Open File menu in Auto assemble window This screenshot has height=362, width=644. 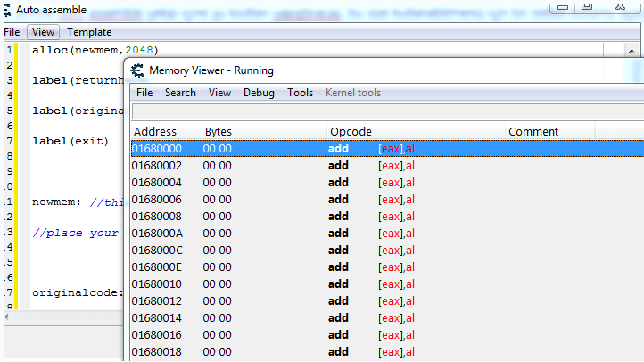pos(12,32)
